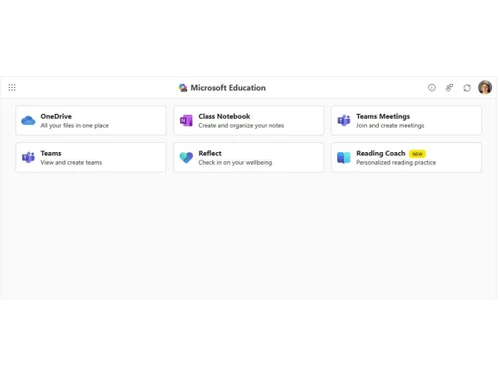The image size is (500, 375).
Task: Click the Microsoft Education logo icon
Action: pos(183,88)
